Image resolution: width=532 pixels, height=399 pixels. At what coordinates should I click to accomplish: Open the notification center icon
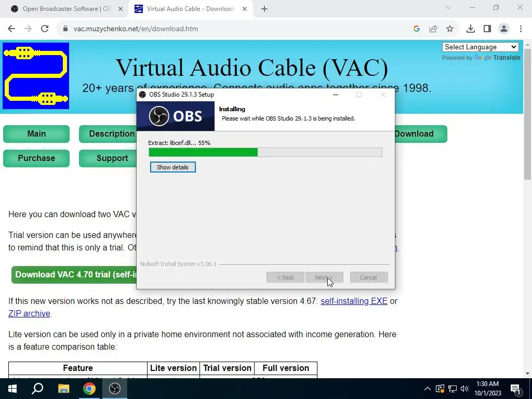(x=516, y=389)
